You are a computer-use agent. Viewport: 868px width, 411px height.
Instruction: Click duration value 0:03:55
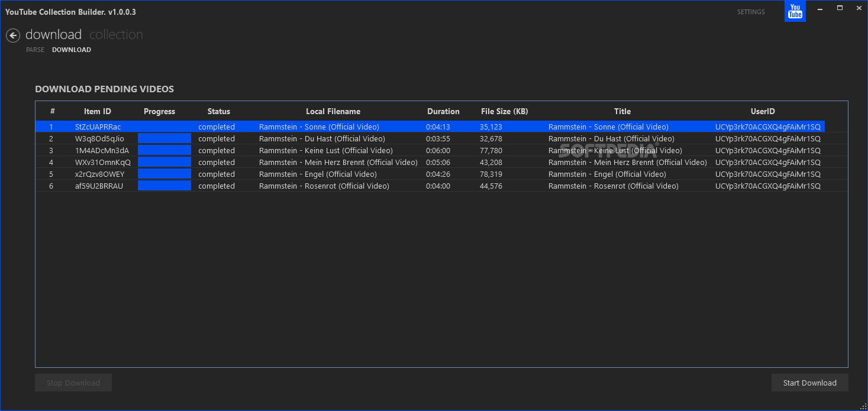(438, 139)
